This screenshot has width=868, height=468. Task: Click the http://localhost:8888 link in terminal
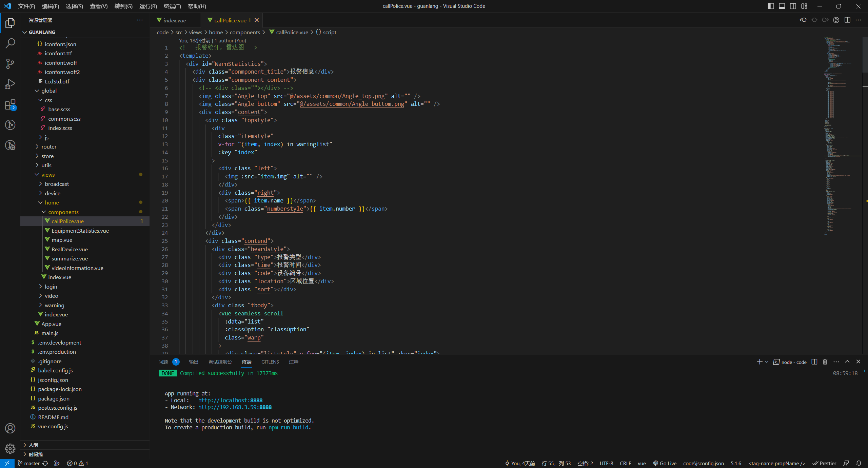click(230, 400)
